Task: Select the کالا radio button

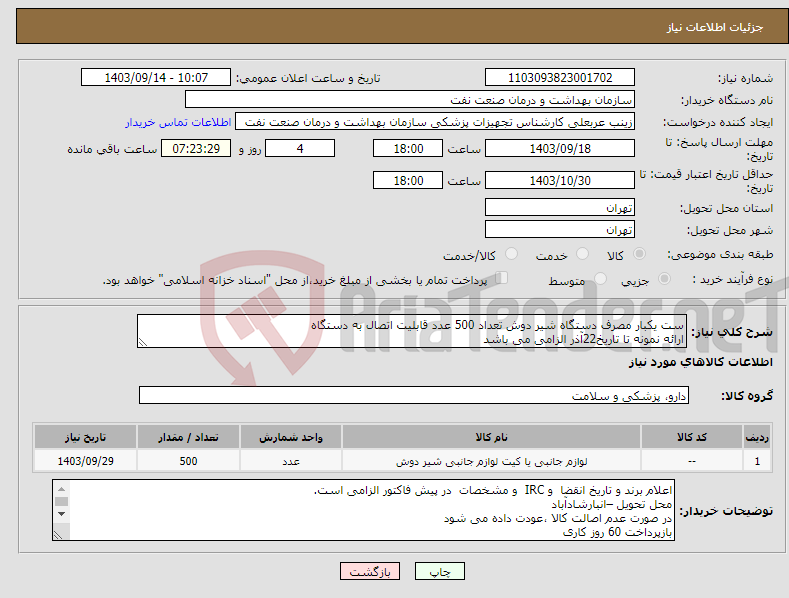Action: [x=640, y=254]
